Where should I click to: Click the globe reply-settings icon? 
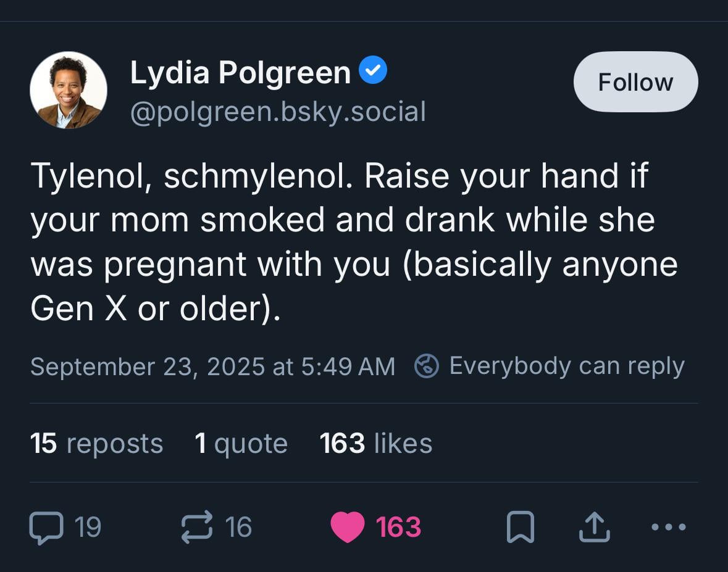(x=426, y=366)
